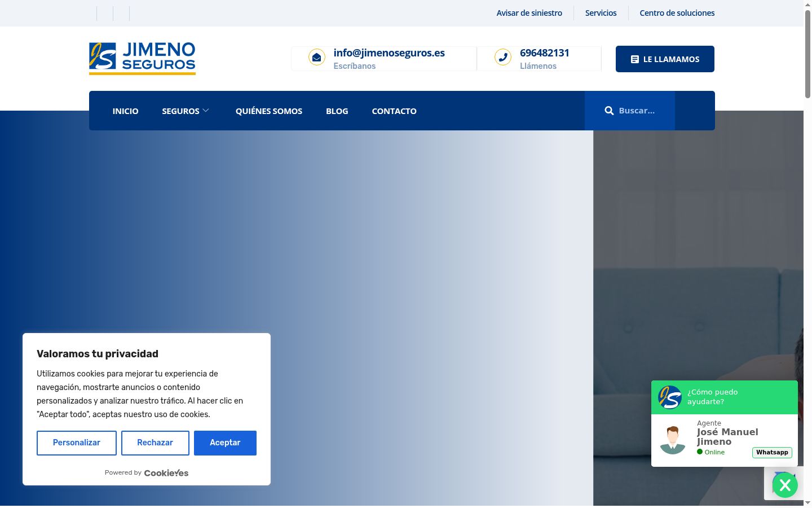Click the Online status text
812x508 pixels.
714,452
